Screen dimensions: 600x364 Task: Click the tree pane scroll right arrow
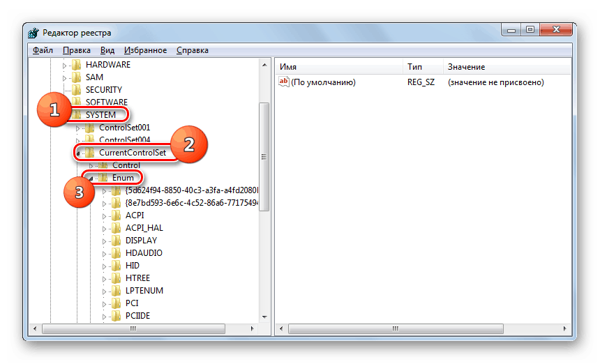[x=252, y=328]
